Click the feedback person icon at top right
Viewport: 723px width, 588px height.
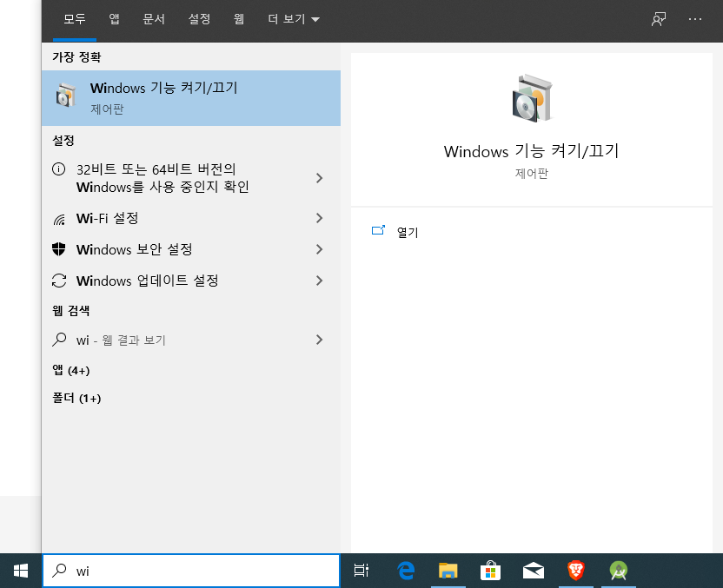(x=659, y=19)
